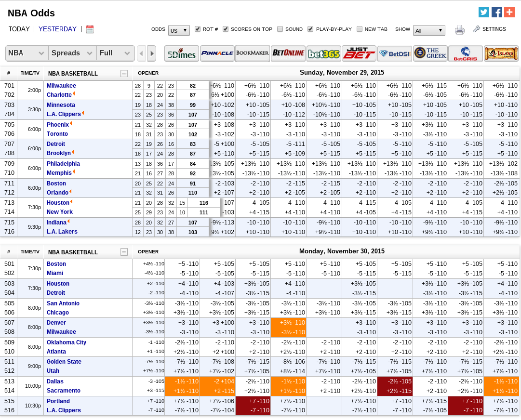Open the Memphis team link
The height and width of the screenshot is (420, 521).
pos(59,172)
